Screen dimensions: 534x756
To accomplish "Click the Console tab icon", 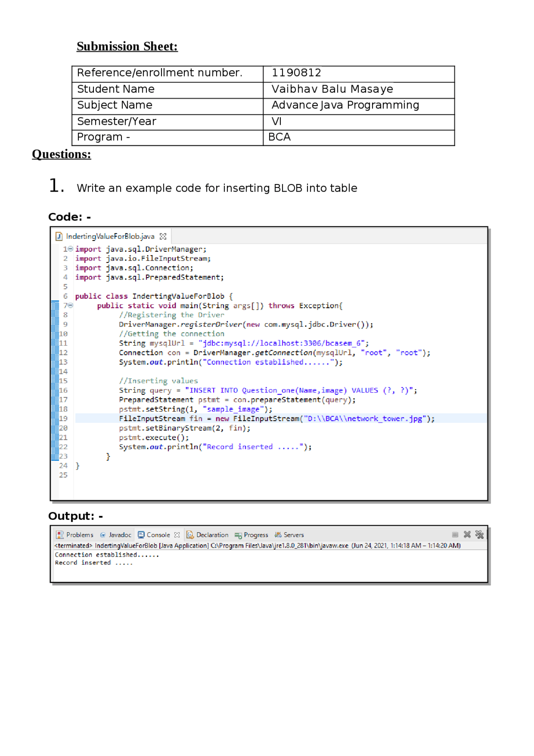I will click(x=141, y=536).
